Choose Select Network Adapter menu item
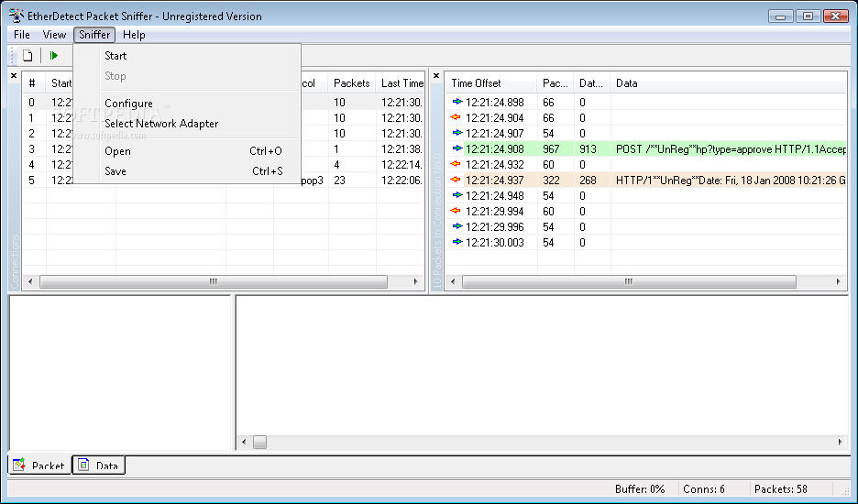Viewport: 858px width, 504px height. click(187, 124)
